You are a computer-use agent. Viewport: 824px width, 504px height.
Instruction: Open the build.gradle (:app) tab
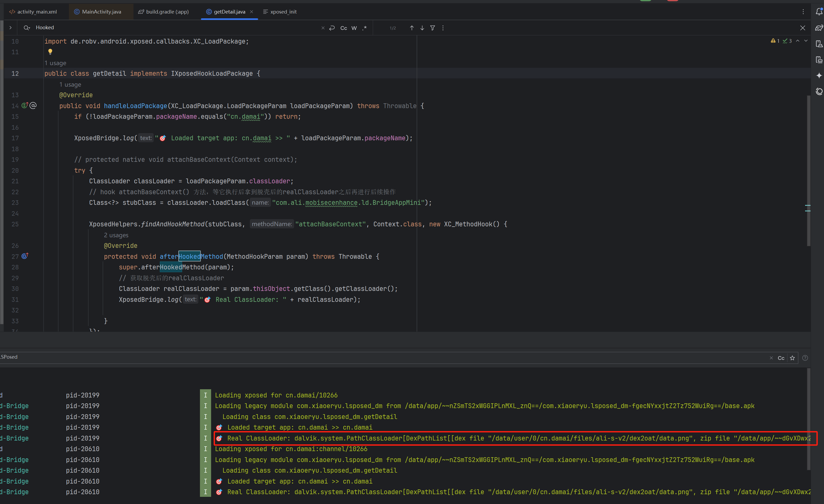coord(164,12)
